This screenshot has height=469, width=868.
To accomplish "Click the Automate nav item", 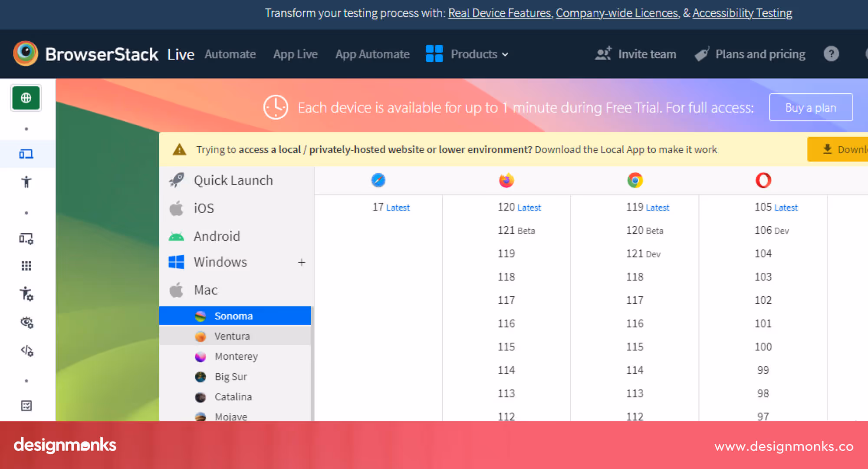I will 230,54.
